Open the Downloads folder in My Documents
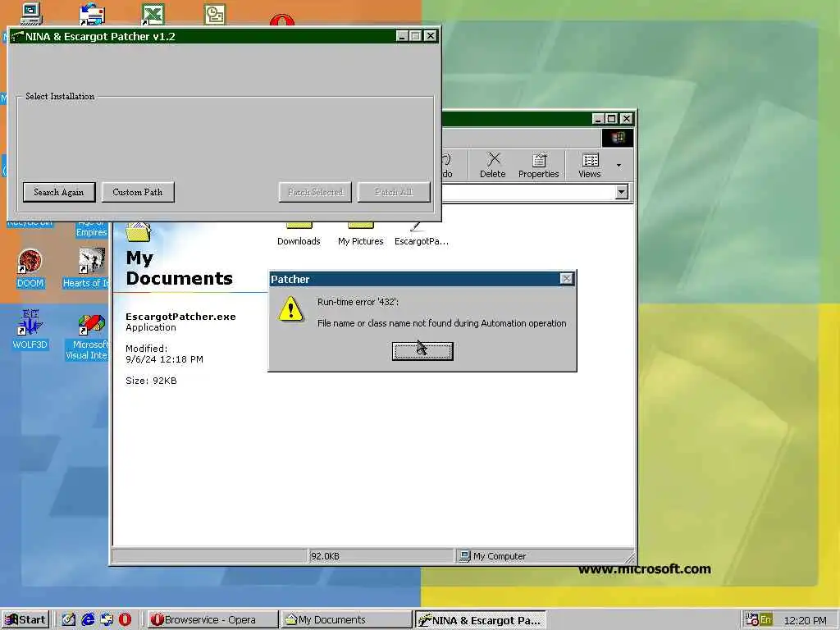Viewport: 840px width, 630px height. point(299,235)
